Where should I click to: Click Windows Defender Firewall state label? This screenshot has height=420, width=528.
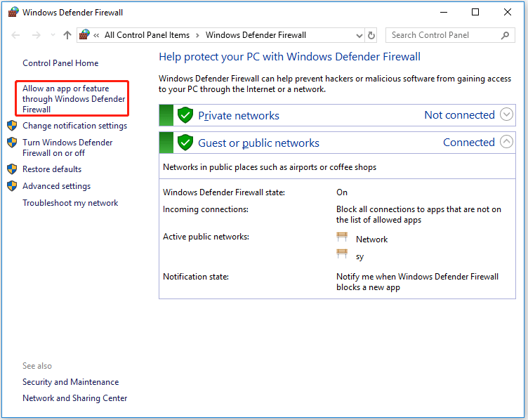point(223,192)
